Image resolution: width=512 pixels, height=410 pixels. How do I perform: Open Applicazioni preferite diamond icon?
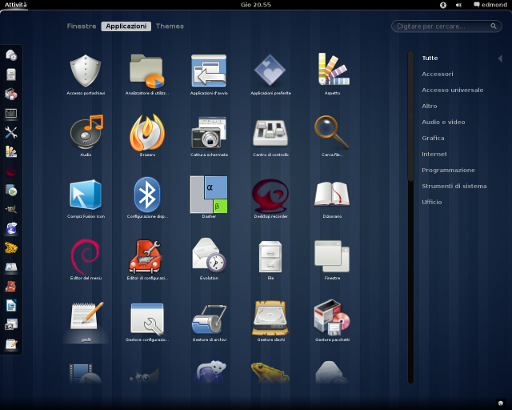pos(270,70)
